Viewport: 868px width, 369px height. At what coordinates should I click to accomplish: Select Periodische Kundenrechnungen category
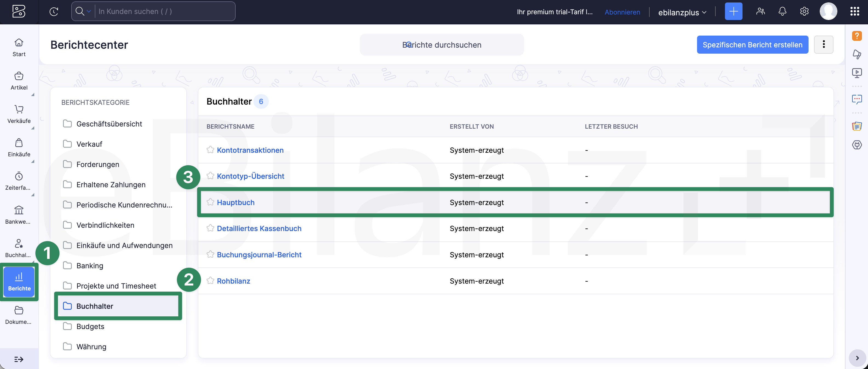pyautogui.click(x=118, y=204)
